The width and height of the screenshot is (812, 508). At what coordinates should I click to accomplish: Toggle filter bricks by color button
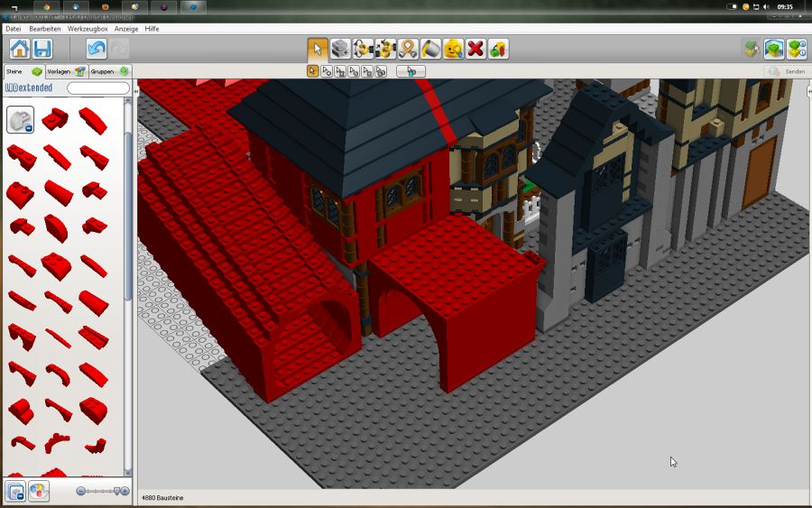click(x=39, y=491)
